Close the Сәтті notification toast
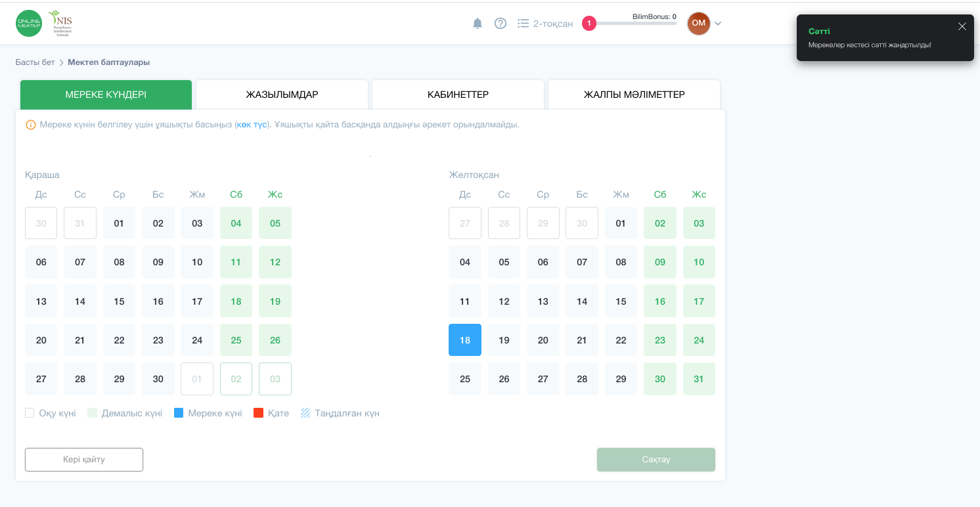Viewport: 980px width, 507px height. [962, 26]
